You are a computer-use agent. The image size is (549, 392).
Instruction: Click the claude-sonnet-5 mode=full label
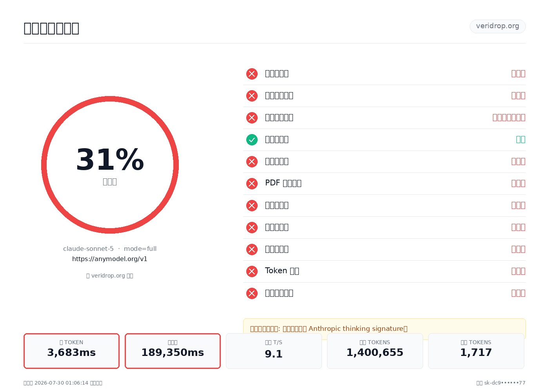click(x=110, y=249)
